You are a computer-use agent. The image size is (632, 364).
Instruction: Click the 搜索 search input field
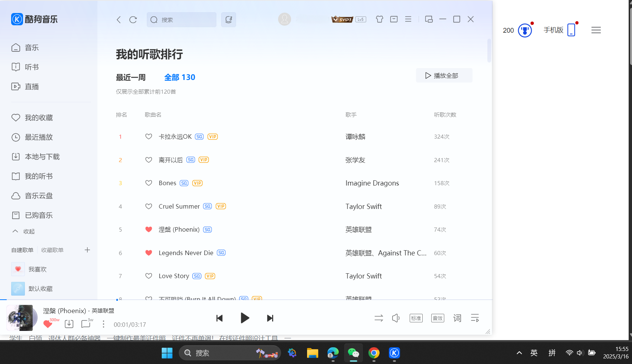point(181,20)
